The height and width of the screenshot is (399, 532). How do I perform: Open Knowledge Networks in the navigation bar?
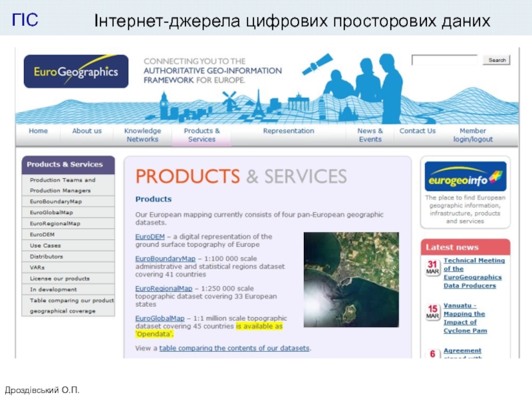pos(142,135)
